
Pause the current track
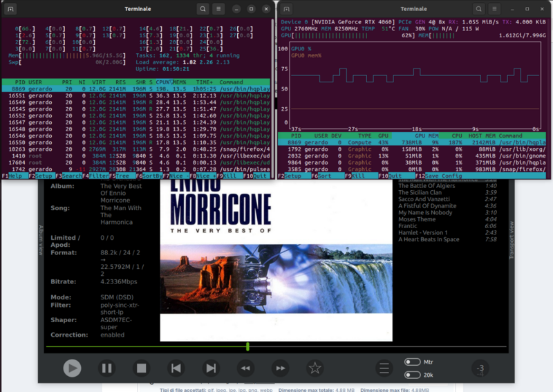(106, 368)
